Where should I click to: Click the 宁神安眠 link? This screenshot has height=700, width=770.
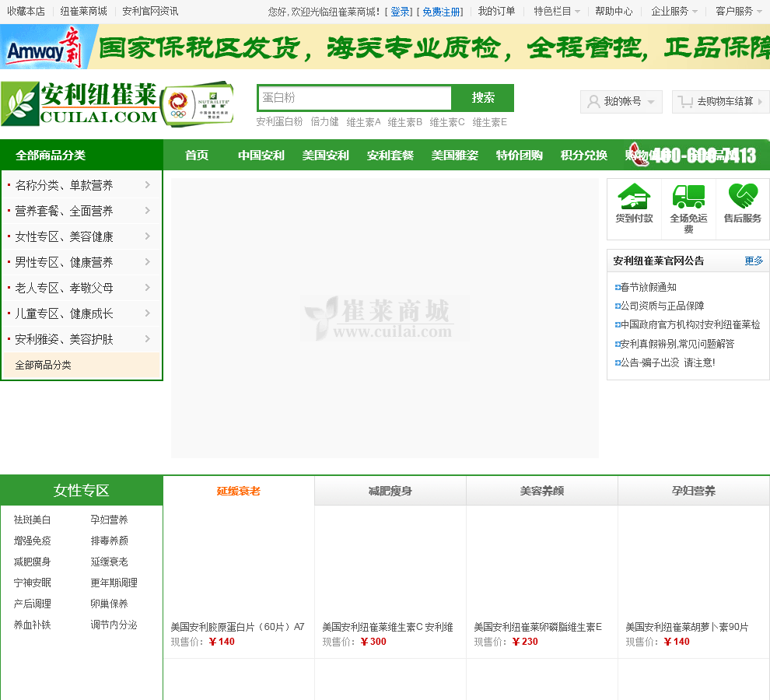(33, 583)
